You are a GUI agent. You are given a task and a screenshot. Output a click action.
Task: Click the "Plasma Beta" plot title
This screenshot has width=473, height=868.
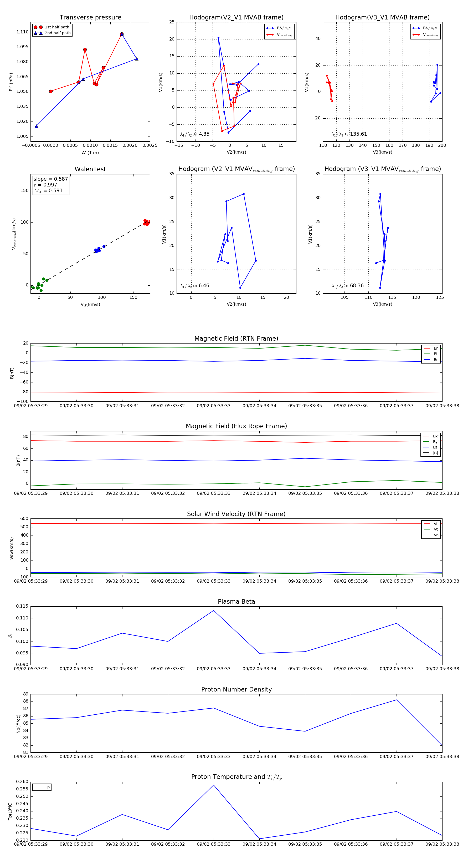tap(236, 602)
